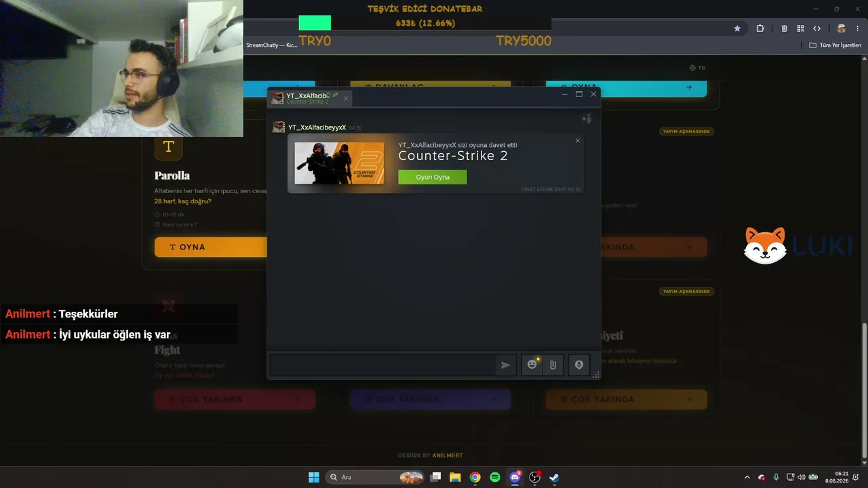Expand the system tray hidden icons chevron
The width and height of the screenshot is (868, 488).
click(x=747, y=477)
